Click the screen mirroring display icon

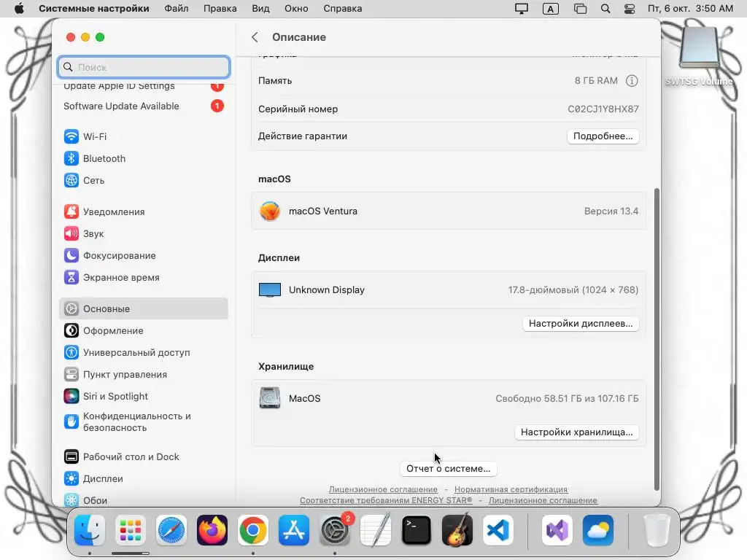coord(522,9)
